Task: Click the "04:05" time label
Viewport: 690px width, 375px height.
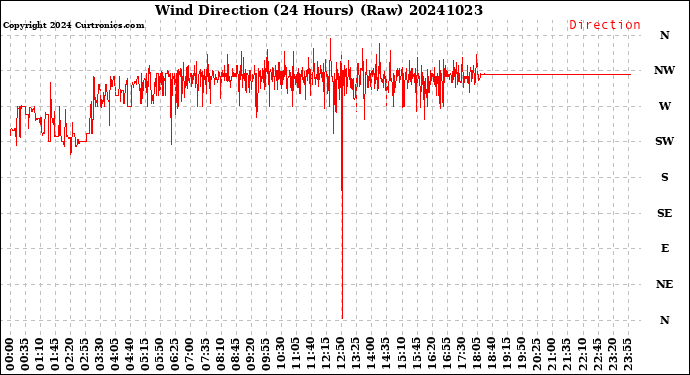Action: (x=115, y=354)
